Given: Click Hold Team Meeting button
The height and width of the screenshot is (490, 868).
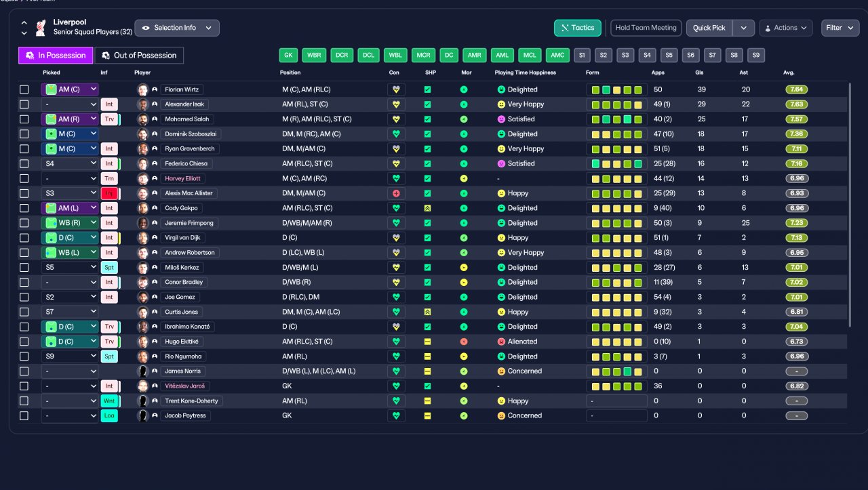Looking at the screenshot, I should [x=646, y=28].
